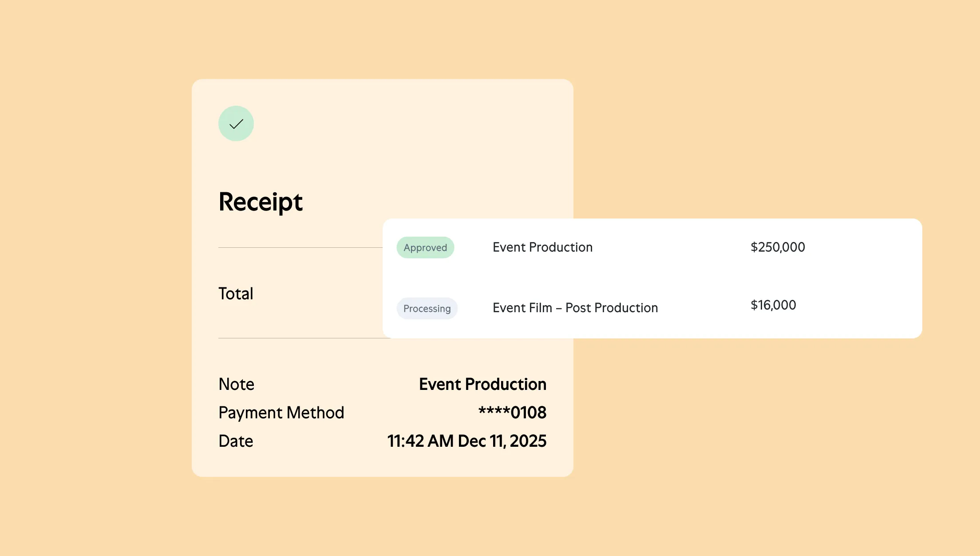This screenshot has height=556, width=980.
Task: Click the $16,000 amount
Action: (x=773, y=305)
